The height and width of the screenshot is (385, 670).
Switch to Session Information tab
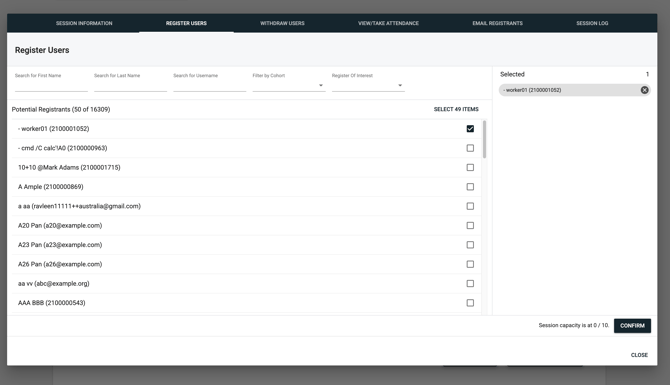pyautogui.click(x=84, y=23)
